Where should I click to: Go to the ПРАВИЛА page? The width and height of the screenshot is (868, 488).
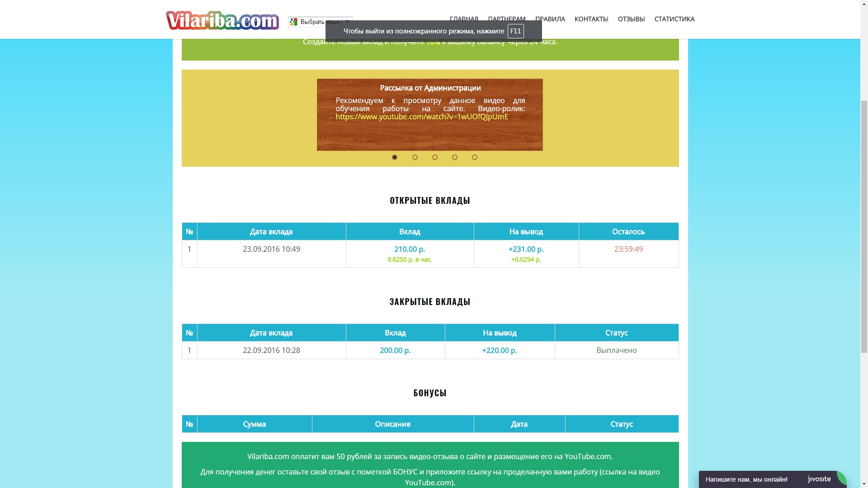pyautogui.click(x=550, y=19)
